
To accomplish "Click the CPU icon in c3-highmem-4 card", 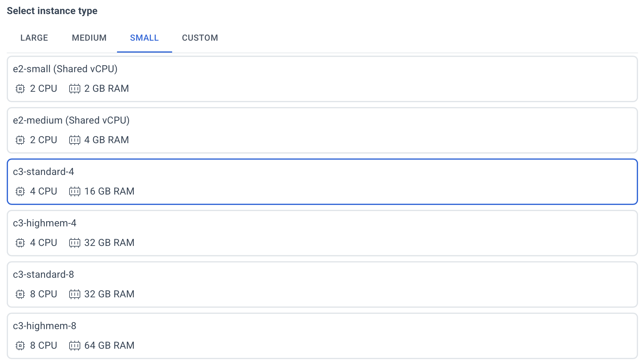I will 20,243.
